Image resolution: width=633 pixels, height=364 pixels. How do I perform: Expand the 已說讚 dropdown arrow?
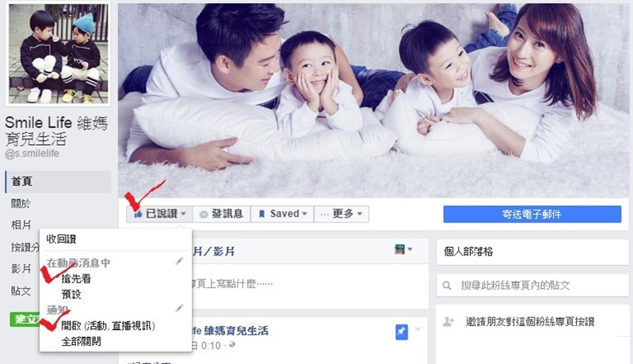click(184, 214)
